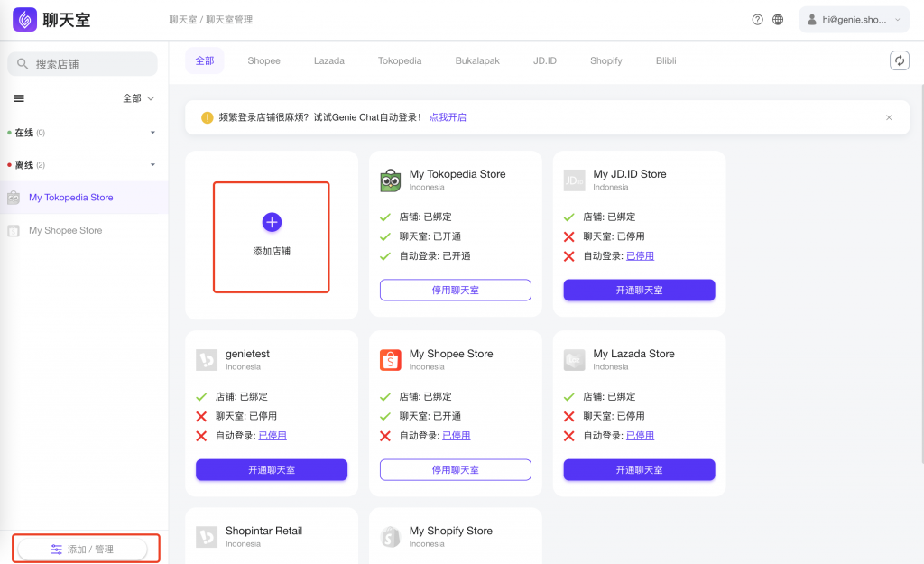Switch to the Bukalapak tab
Image resolution: width=924 pixels, height=564 pixels.
pyautogui.click(x=477, y=60)
